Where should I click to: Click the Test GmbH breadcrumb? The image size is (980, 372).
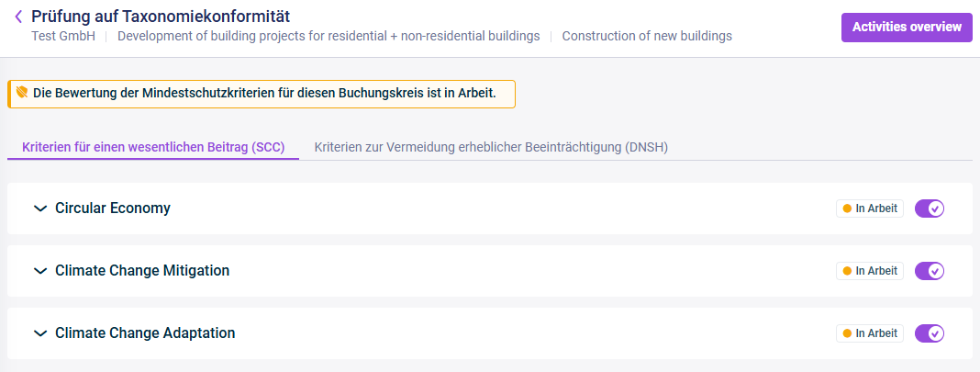point(63,36)
